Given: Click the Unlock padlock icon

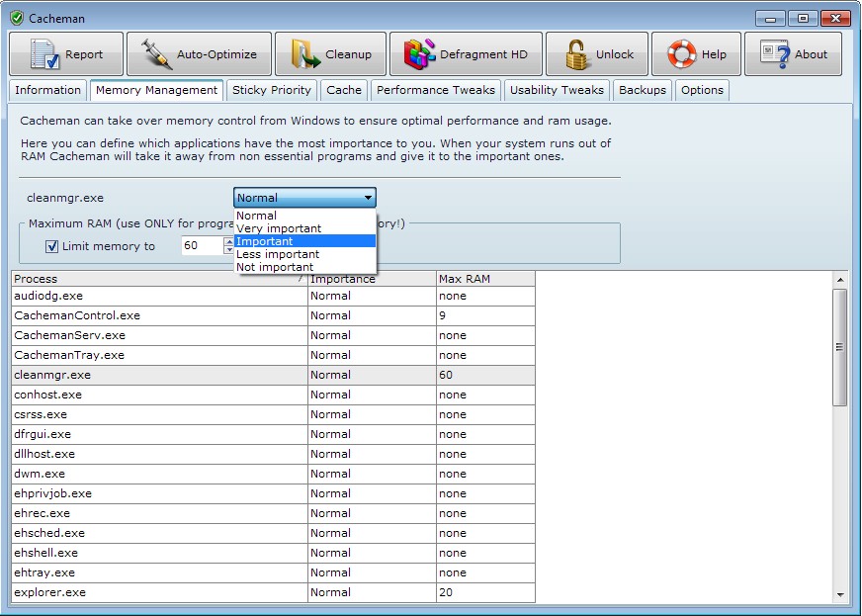Looking at the screenshot, I should [576, 54].
